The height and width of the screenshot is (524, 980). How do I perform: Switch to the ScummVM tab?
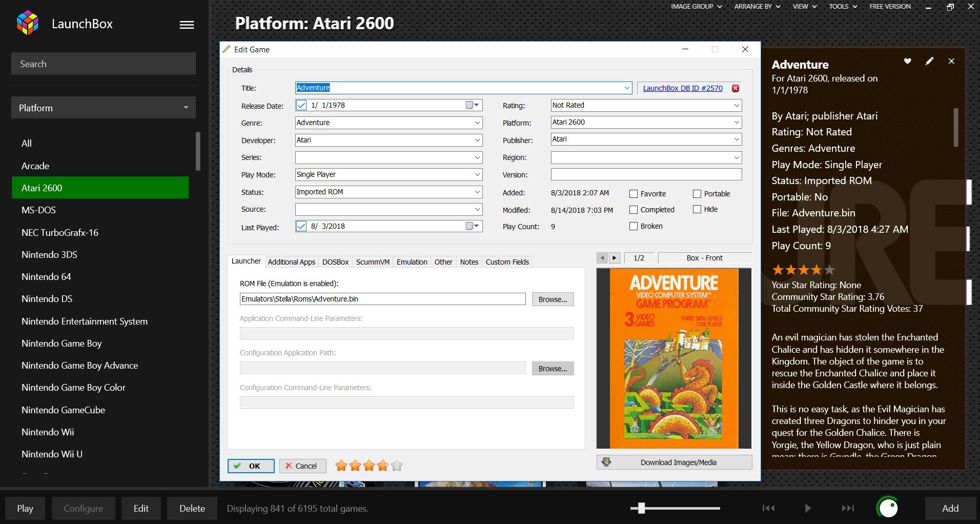373,262
